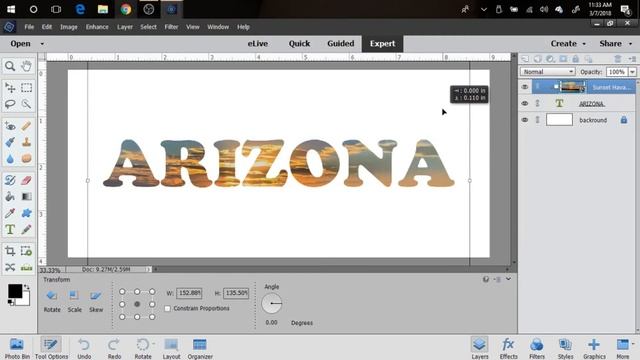
Task: Select the Type tool
Action: point(10,229)
